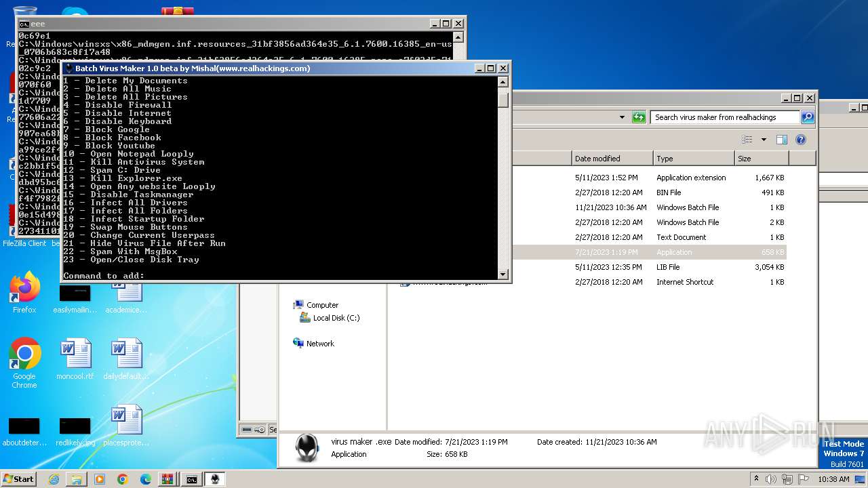The width and height of the screenshot is (868, 488).
Task: Click the Explorer search magnifier button
Action: 807,117
